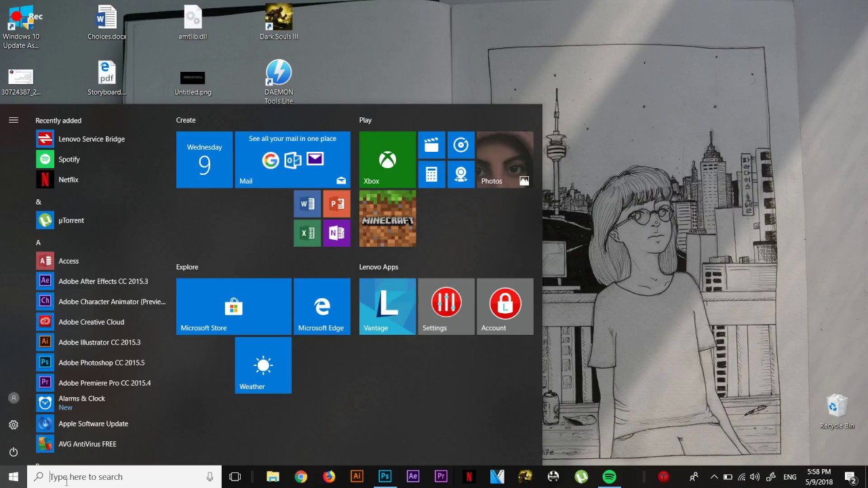Open the Weather tile
The height and width of the screenshot is (488, 868).
(263, 365)
